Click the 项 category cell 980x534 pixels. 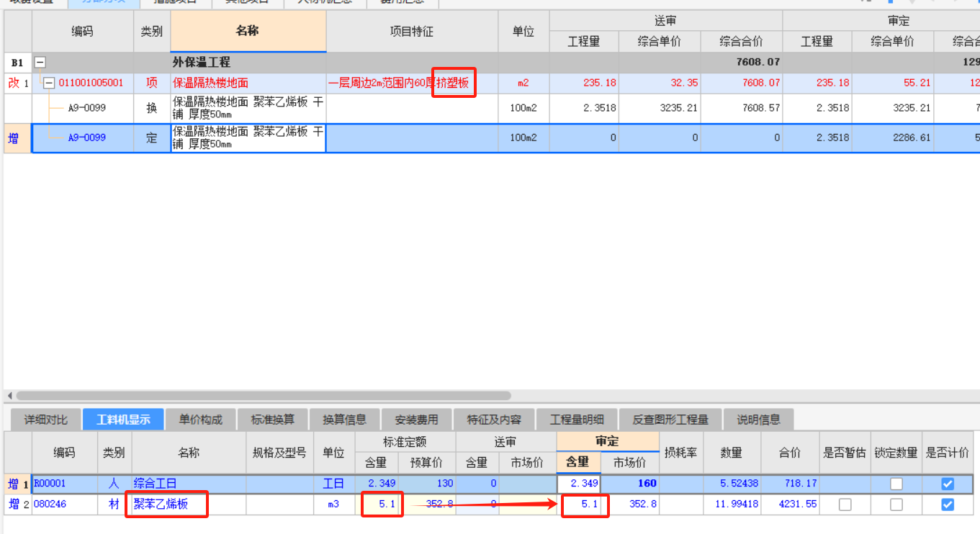click(x=152, y=83)
